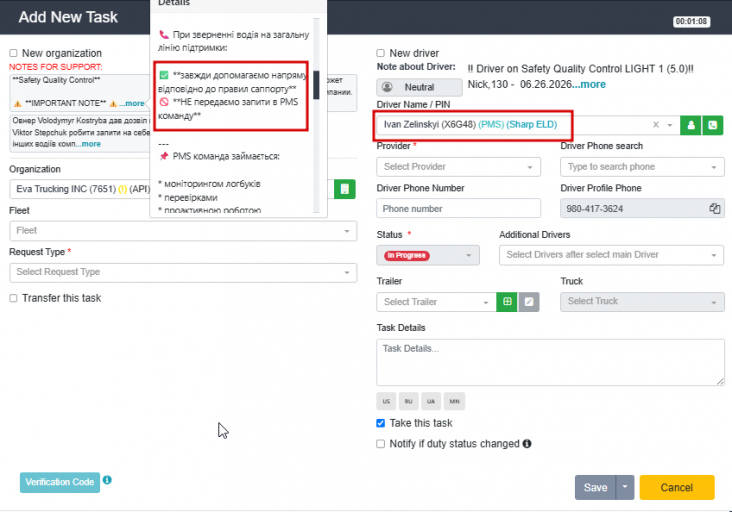Uncheck the Take this task checkbox
This screenshot has height=512, width=732.
point(380,423)
